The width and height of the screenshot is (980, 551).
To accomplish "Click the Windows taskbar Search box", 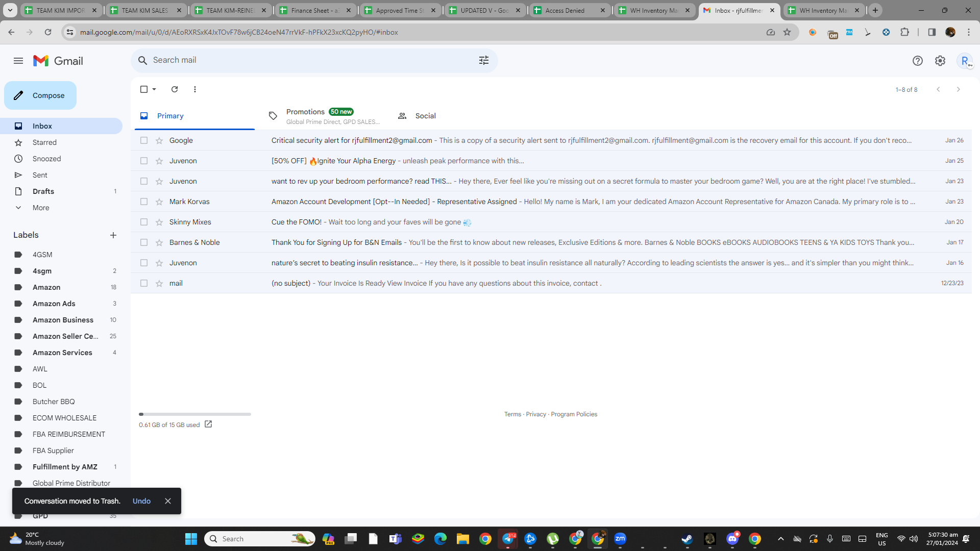I will point(260,539).
